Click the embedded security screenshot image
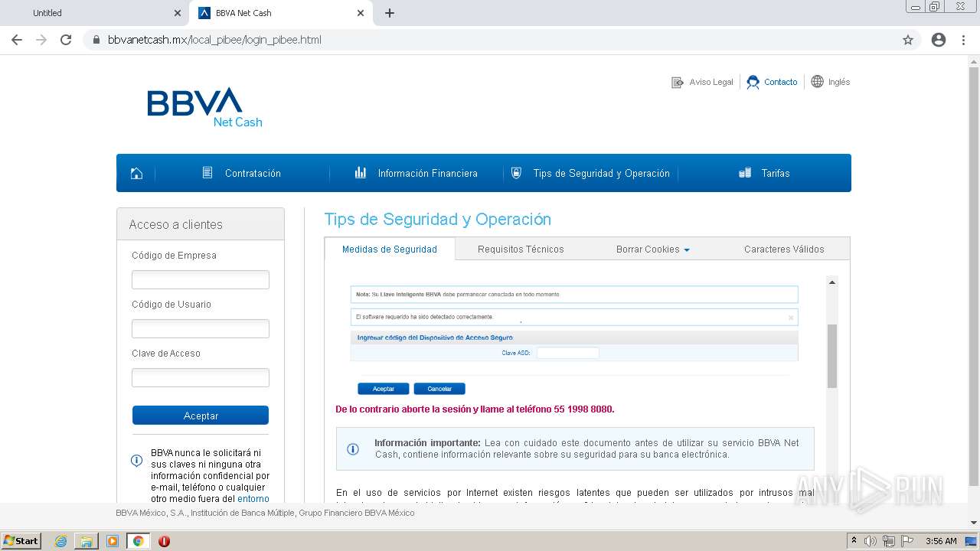This screenshot has height=551, width=980. point(574,341)
